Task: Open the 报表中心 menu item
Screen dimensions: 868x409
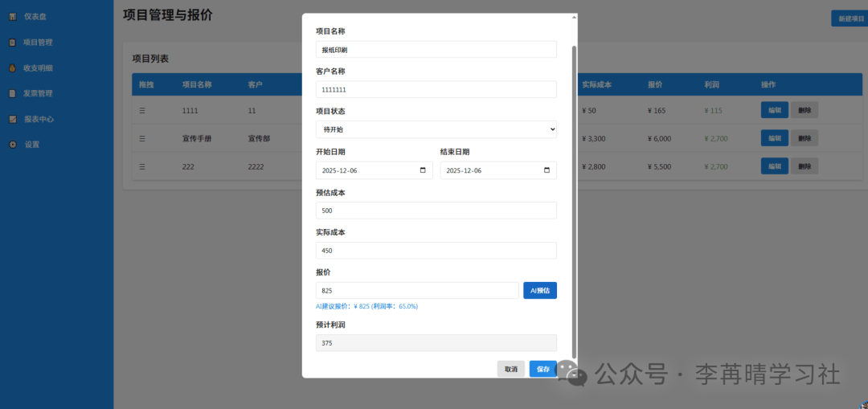Action: click(39, 119)
